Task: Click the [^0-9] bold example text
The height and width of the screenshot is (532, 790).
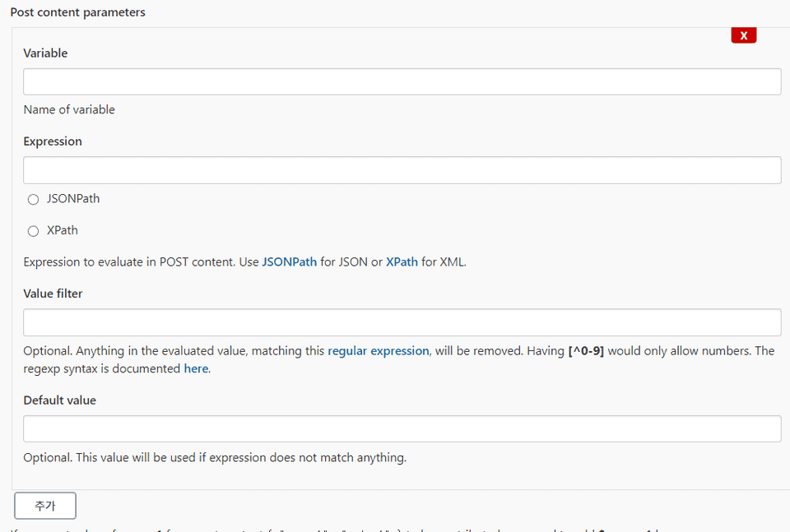Action: point(586,350)
